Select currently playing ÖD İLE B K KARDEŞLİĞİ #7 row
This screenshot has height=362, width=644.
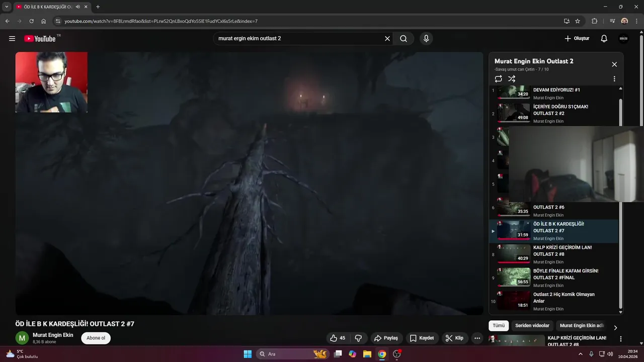(553, 231)
